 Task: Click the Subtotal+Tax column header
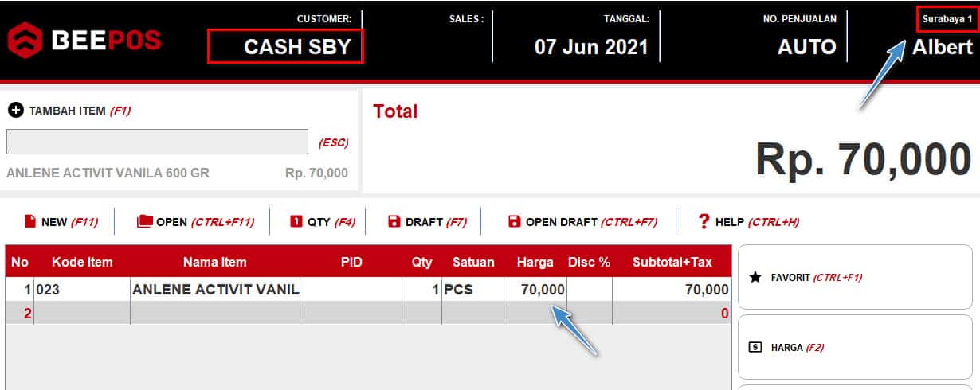click(672, 262)
